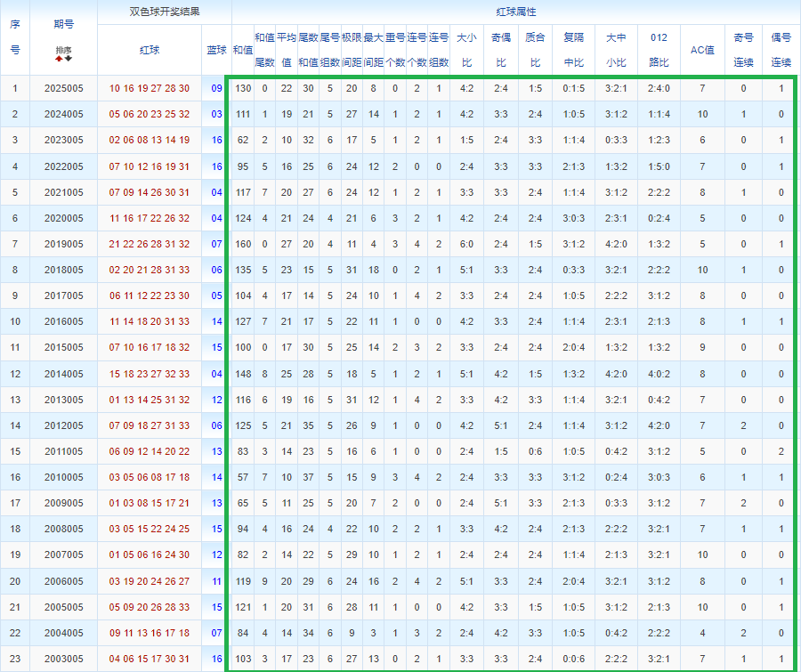
Task: Click the 奇偶比 column header
Action: 500,50
